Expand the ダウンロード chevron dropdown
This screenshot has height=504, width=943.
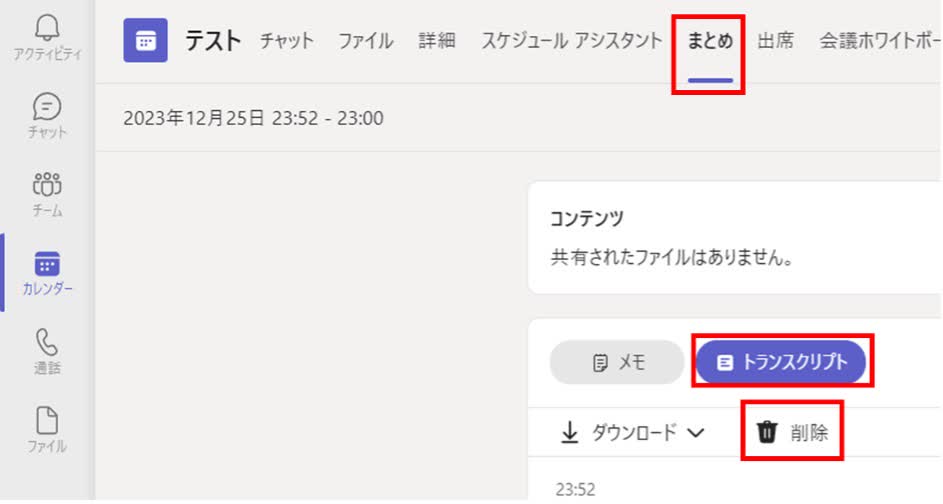(x=696, y=433)
